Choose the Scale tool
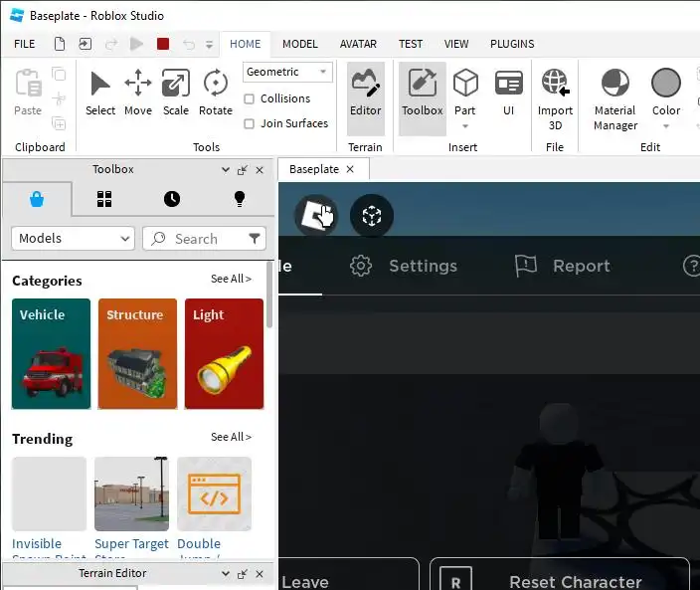 click(175, 93)
